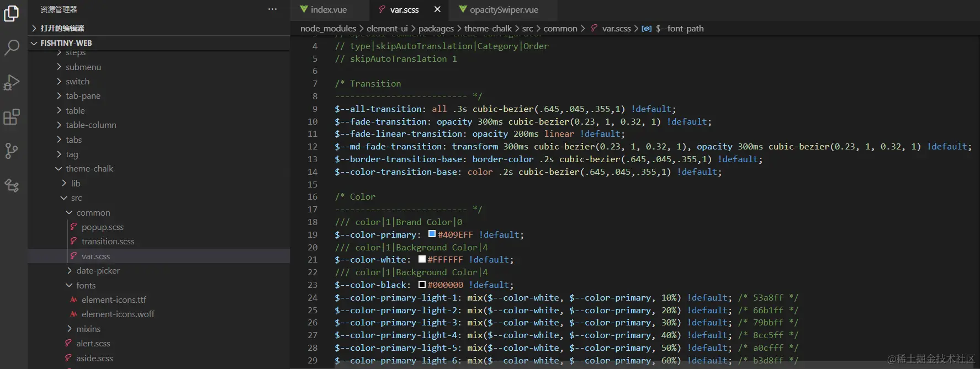Open the Search view icon
The width and height of the screenshot is (980, 369).
click(x=12, y=47)
